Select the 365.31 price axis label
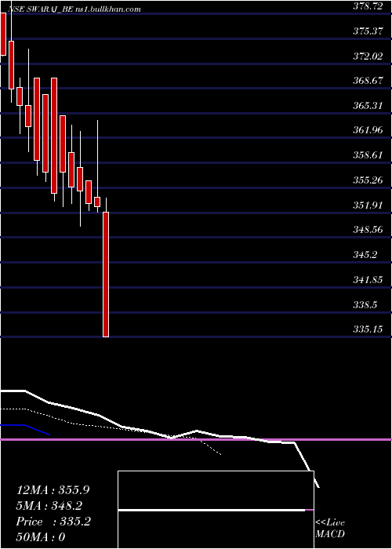This screenshot has width=392, height=549. tap(368, 106)
